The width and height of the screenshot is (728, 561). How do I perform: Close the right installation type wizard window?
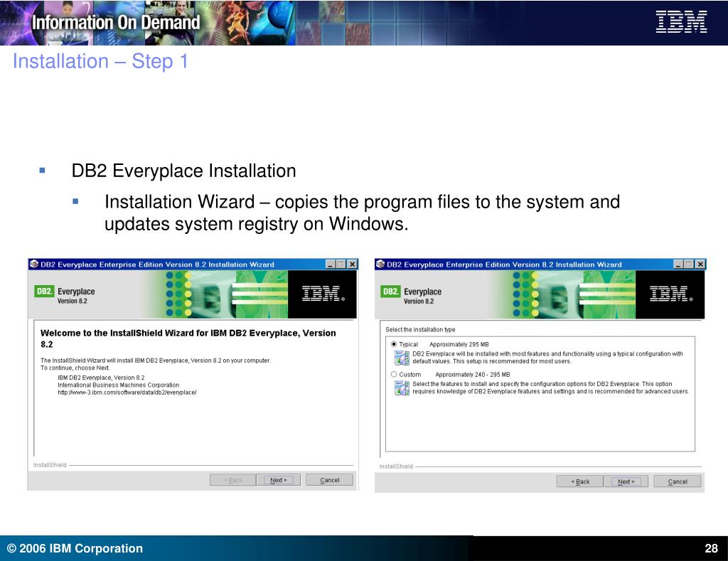pos(700,265)
